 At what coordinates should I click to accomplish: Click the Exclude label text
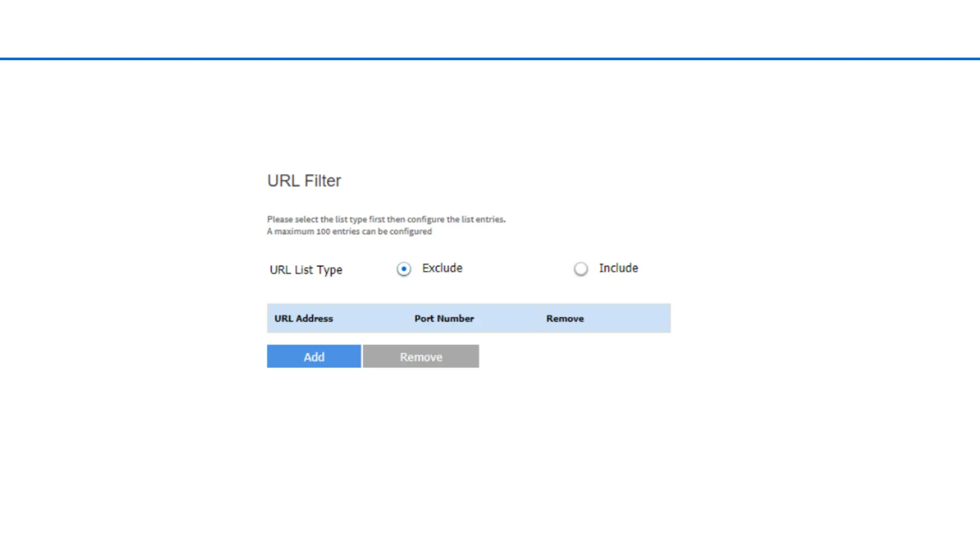point(442,268)
